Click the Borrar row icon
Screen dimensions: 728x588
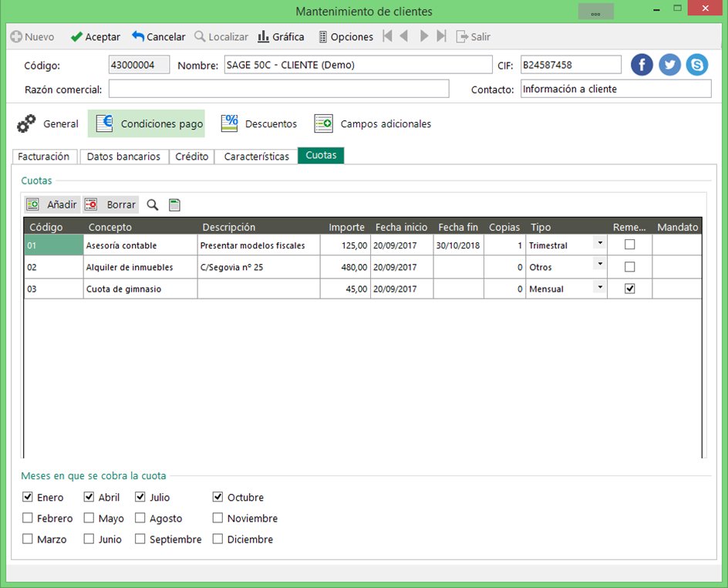[91, 204]
